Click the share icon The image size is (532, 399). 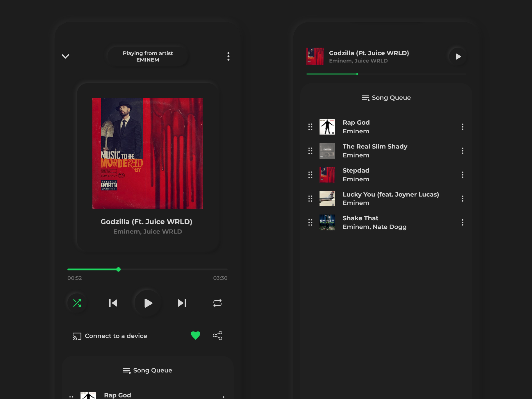pos(218,336)
